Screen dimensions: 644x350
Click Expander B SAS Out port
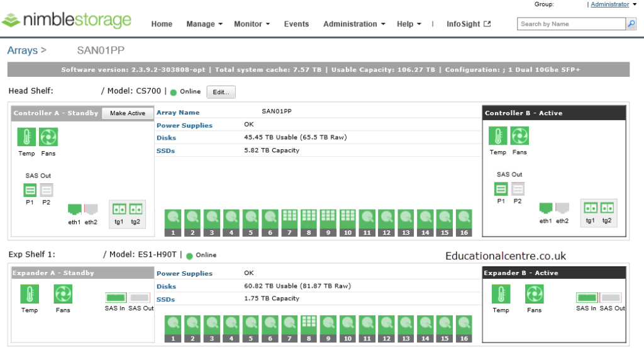point(611,297)
